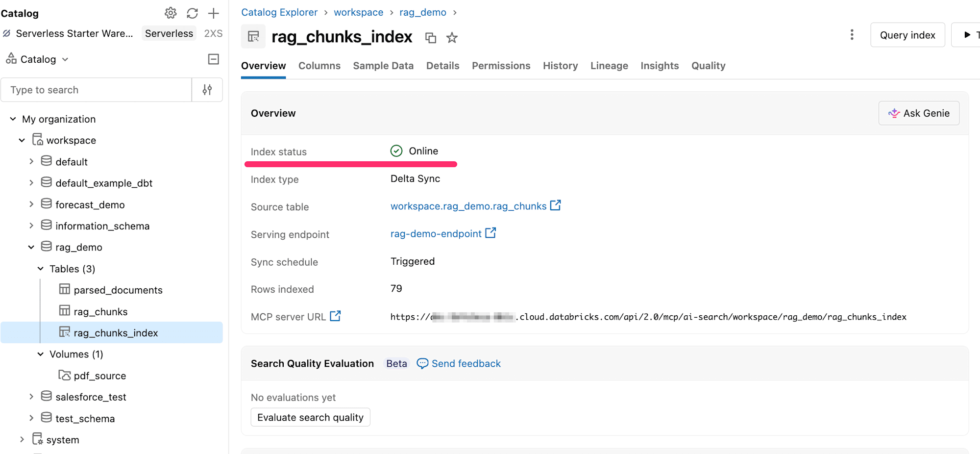Open the Catalog dropdown selector
The height and width of the screenshot is (454, 980).
tap(37, 59)
